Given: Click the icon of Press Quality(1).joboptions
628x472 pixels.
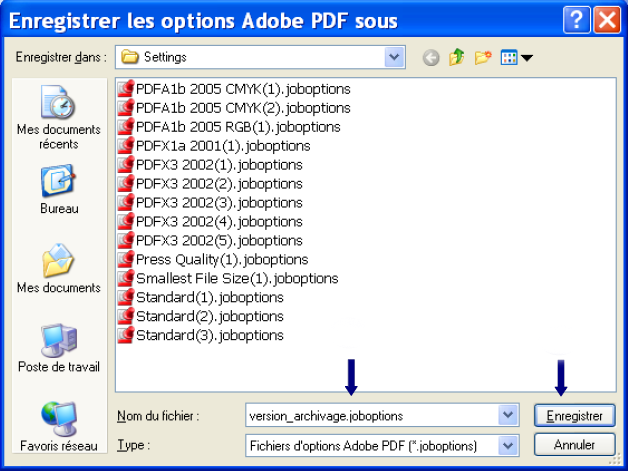Looking at the screenshot, I should (x=126, y=259).
